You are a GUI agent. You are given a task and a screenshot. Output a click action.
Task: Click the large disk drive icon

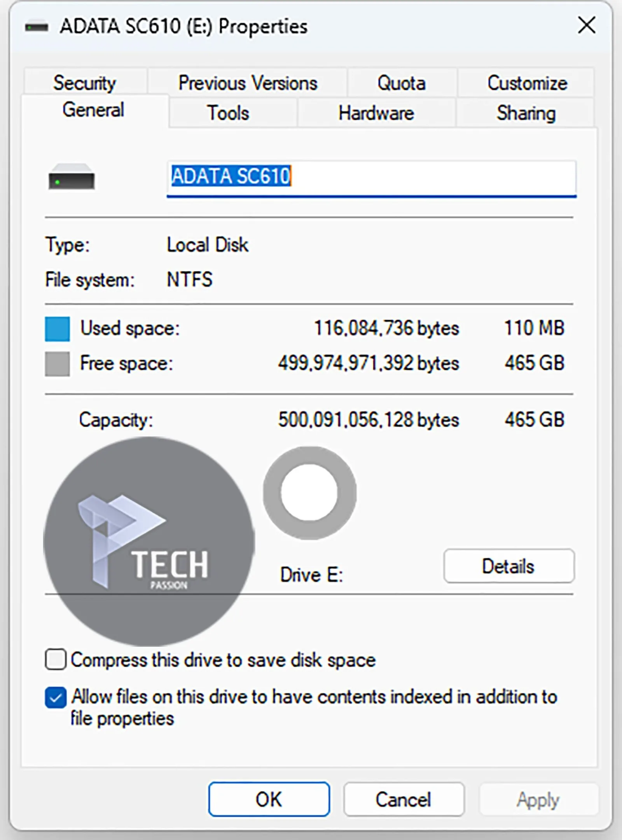tap(72, 177)
